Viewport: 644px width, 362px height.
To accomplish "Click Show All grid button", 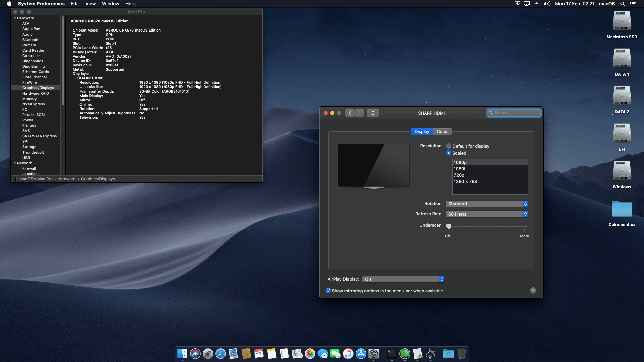I will 373,113.
